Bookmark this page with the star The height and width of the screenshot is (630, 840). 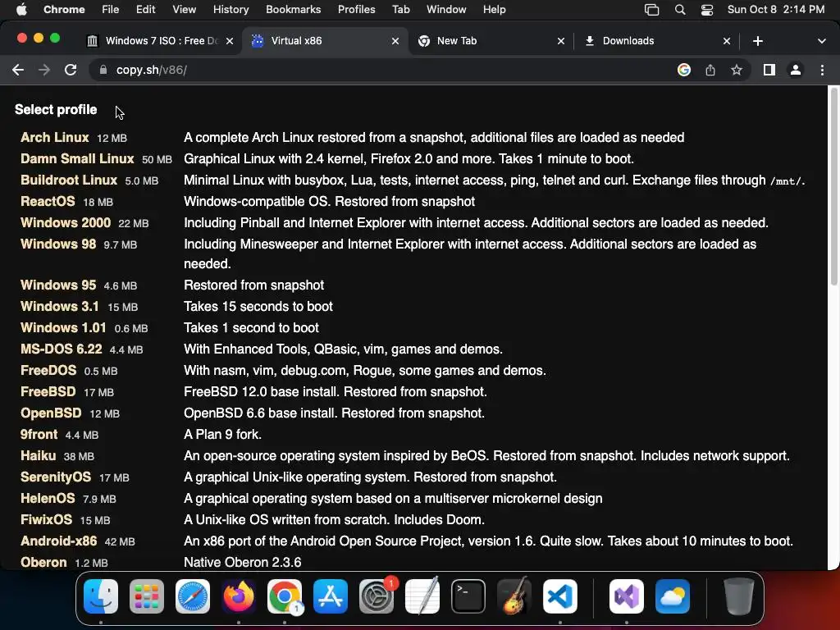tap(737, 71)
